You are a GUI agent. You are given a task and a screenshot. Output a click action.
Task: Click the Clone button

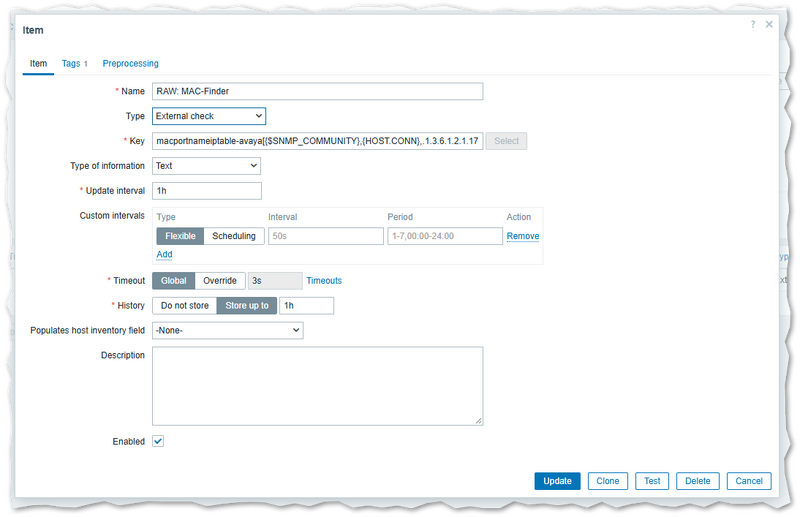(x=608, y=481)
